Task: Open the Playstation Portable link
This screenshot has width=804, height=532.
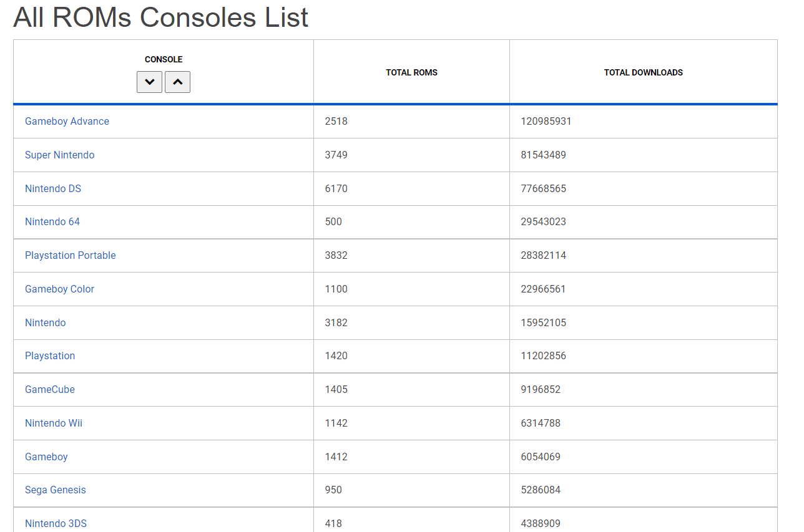Action: click(71, 255)
